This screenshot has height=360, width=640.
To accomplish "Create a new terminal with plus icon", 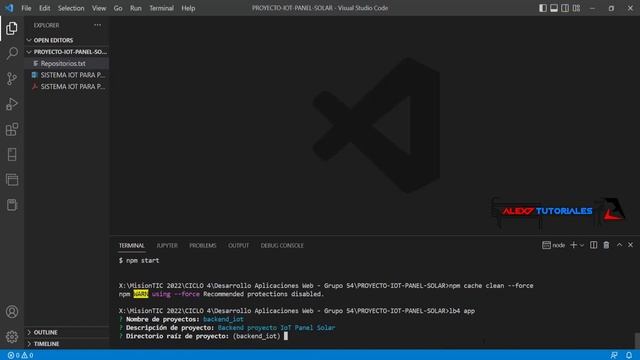I will 573,245.
